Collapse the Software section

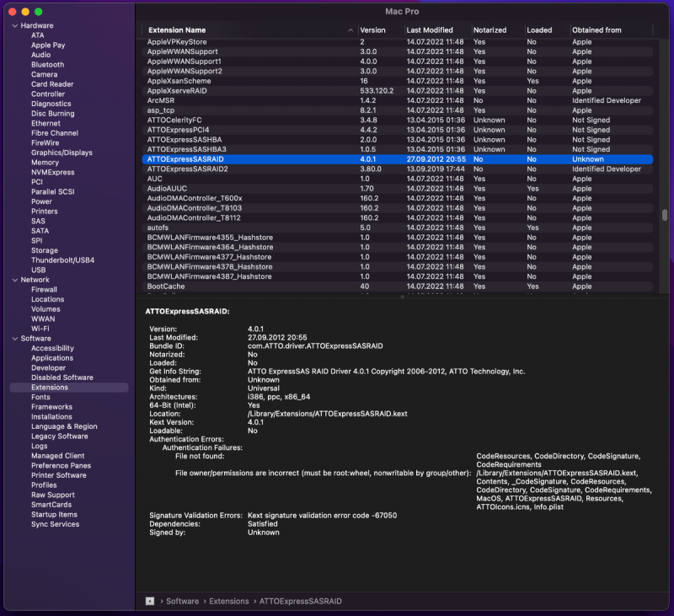coord(15,339)
